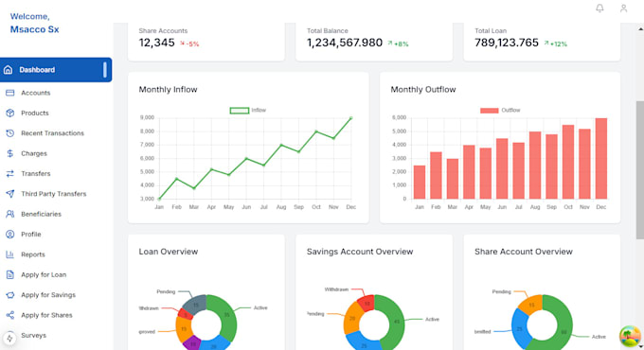Click the Reports chart icon
The height and width of the screenshot is (350, 644).
pos(9,254)
